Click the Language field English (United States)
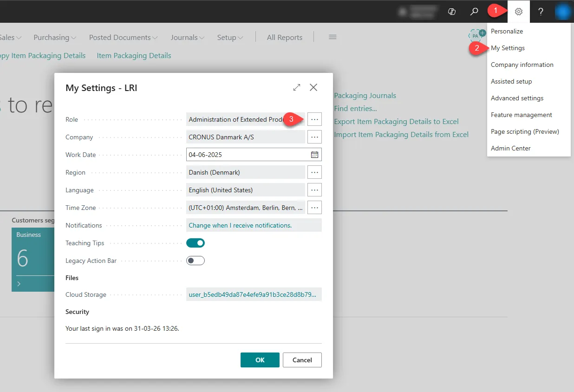The height and width of the screenshot is (392, 574). coord(246,190)
